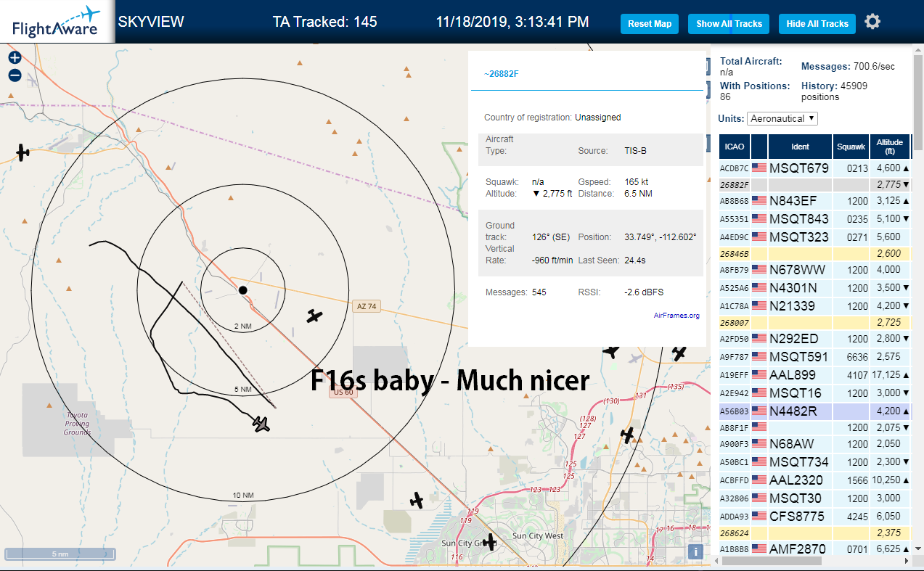Image resolution: width=924 pixels, height=571 pixels.
Task: Open the Units dropdown
Action: point(782,118)
